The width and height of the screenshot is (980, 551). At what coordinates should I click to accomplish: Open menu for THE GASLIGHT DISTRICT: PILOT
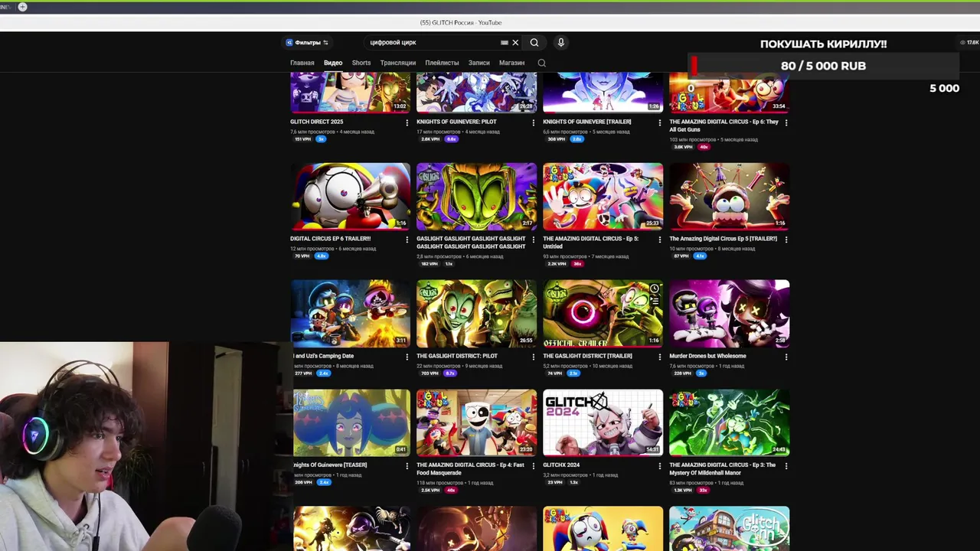point(534,357)
